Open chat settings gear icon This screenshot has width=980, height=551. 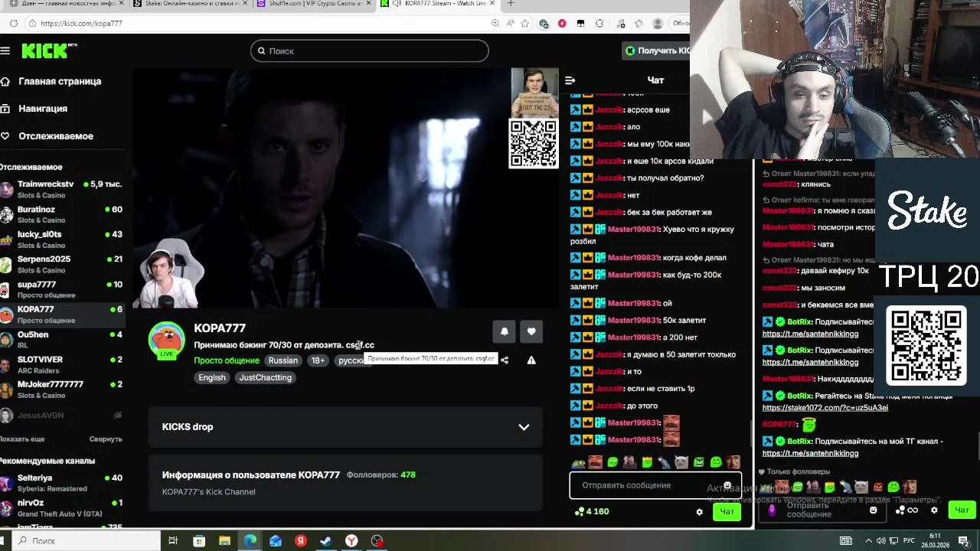(x=699, y=512)
